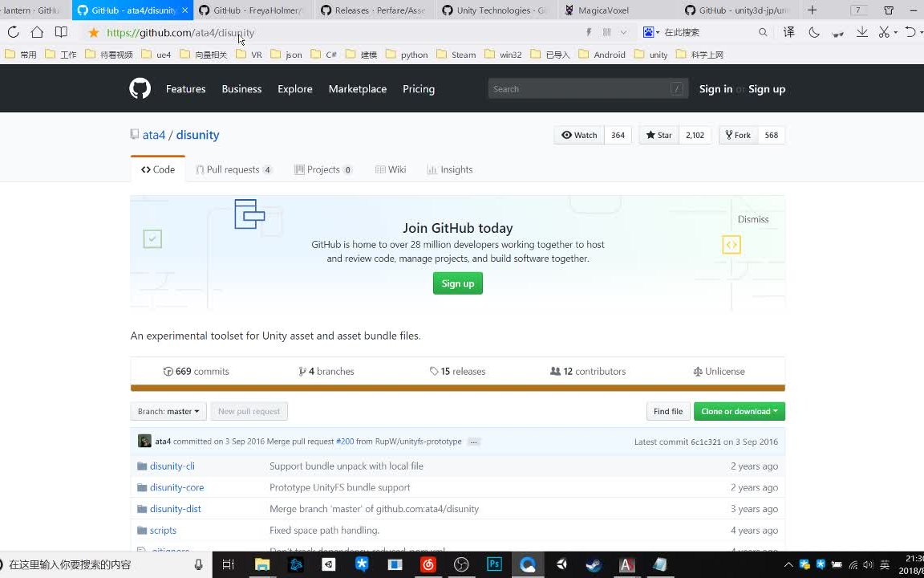
Task: Click the green Sign up button in banner
Action: pyautogui.click(x=458, y=283)
